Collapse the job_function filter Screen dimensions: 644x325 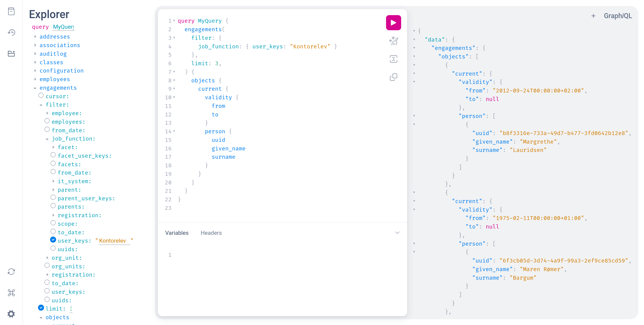pos(47,139)
